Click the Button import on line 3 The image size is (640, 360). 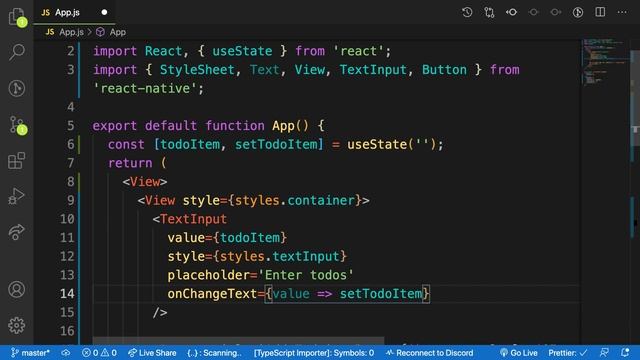click(444, 69)
